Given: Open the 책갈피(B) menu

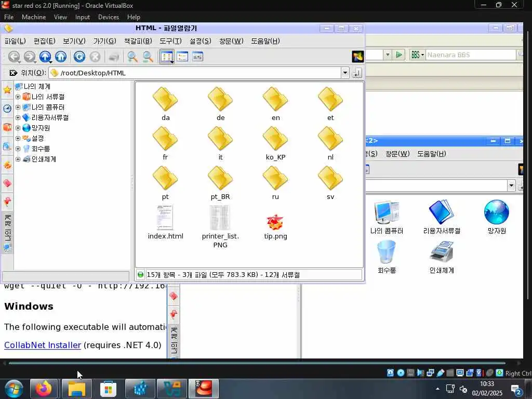Looking at the screenshot, I should 138,41.
